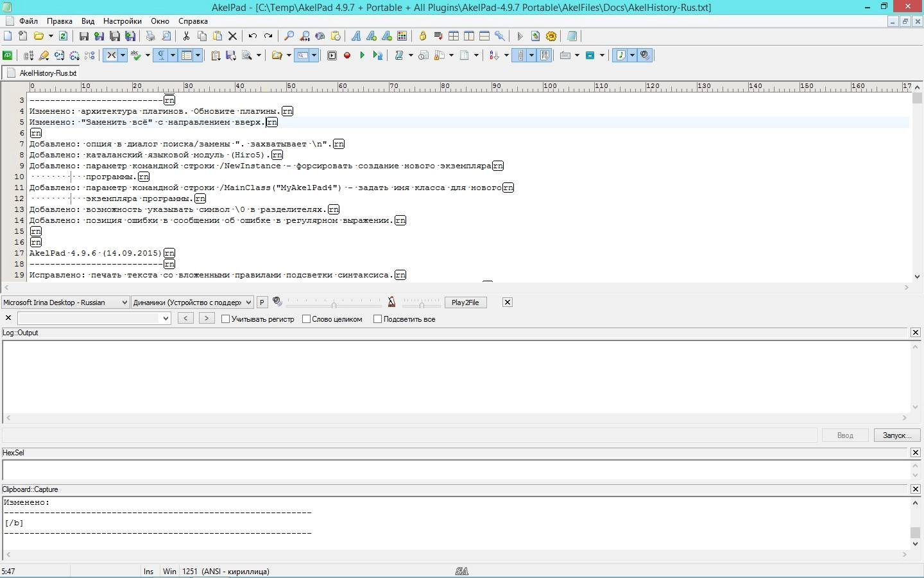Screen dimensions: 924x578
Task: Toggle always-on-top pushpin icon
Action: coord(500,36)
